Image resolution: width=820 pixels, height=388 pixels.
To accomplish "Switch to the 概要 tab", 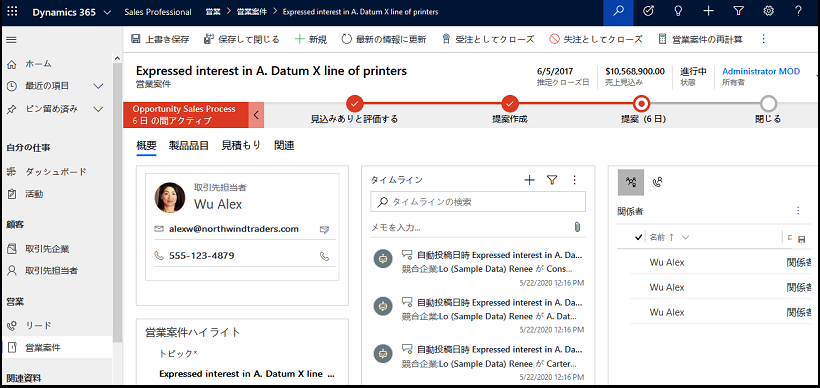I will pyautogui.click(x=146, y=146).
